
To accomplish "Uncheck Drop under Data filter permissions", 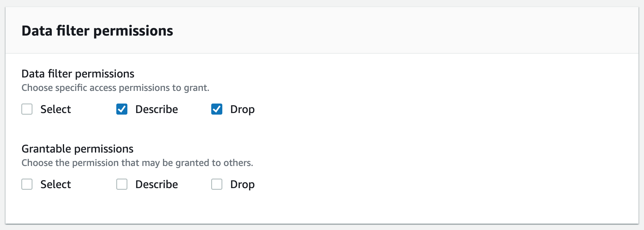I will 217,109.
